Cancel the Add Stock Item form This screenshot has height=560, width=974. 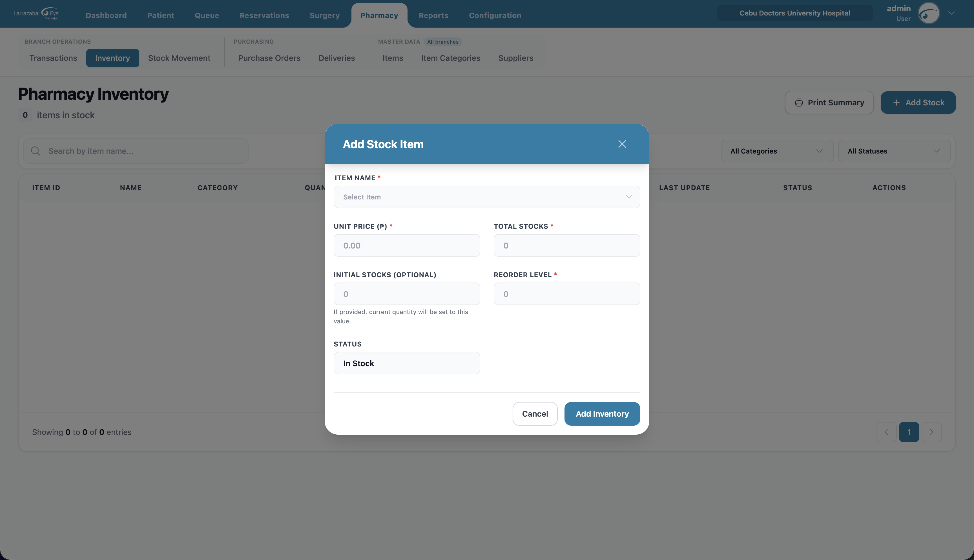click(535, 414)
